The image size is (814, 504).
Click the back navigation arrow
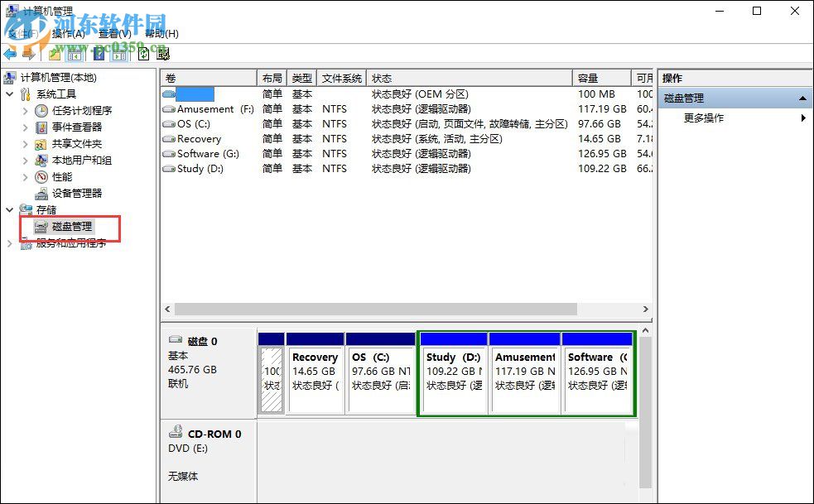coord(11,53)
